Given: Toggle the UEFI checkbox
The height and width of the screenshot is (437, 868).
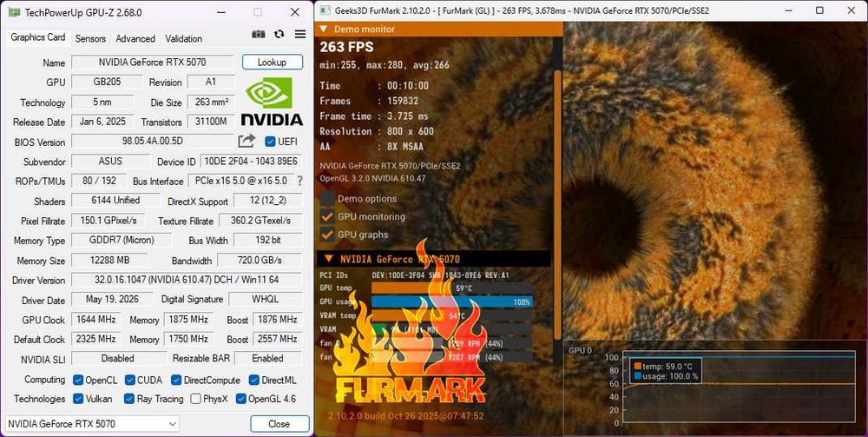Looking at the screenshot, I should [x=270, y=142].
